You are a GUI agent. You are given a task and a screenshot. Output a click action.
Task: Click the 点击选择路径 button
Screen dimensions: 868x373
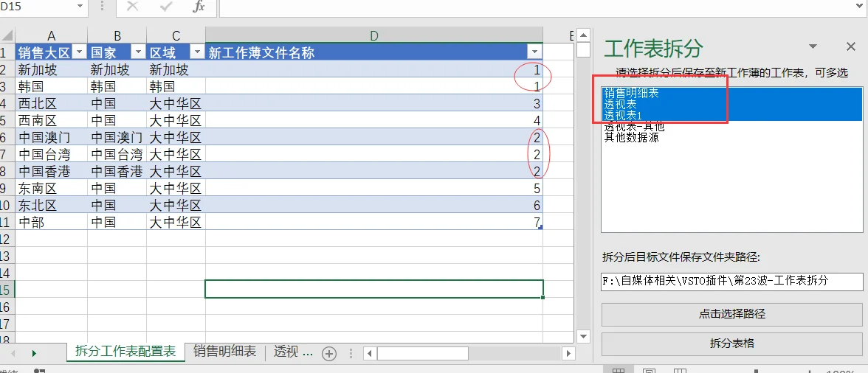732,314
